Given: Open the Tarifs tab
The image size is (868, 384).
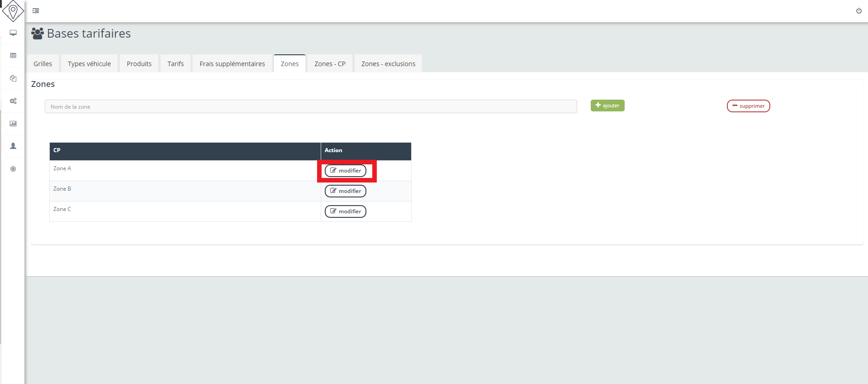Looking at the screenshot, I should [x=175, y=63].
